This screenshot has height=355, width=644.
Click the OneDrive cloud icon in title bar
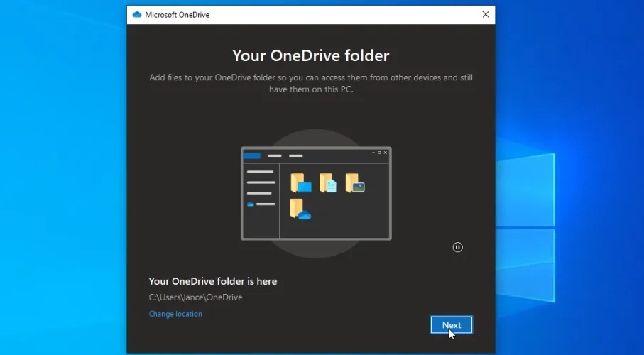[x=137, y=15]
